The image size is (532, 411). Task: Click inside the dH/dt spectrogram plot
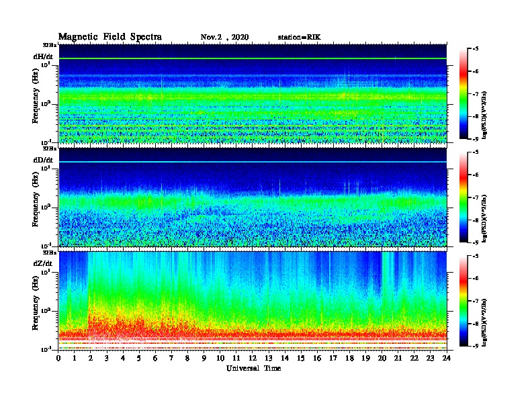[x=253, y=93]
